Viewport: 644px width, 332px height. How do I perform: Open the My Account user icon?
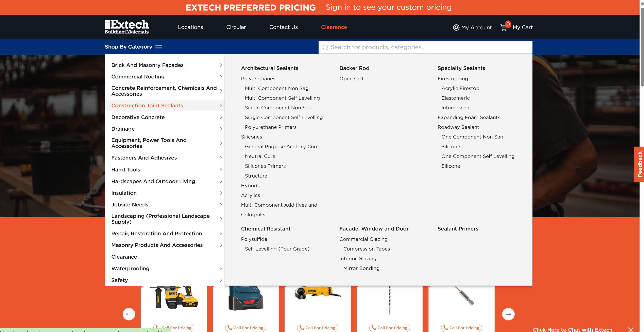[x=456, y=27]
